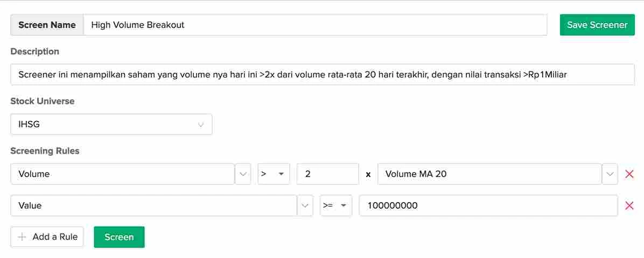The height and width of the screenshot is (258, 644).
Task: Click the High Volume Breakout name field
Action: (x=315, y=25)
